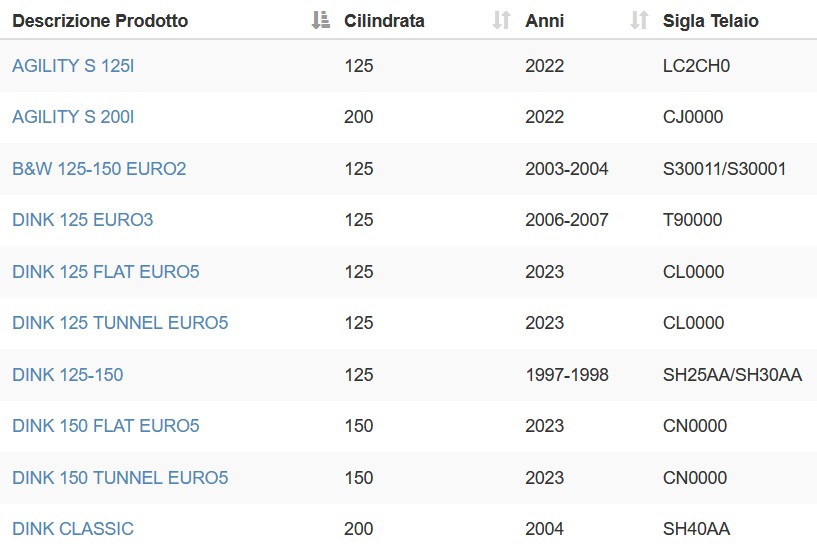Viewport: 817px width, 552px height.
Task: Open the AGILITY S 125I product link
Action: coord(73,66)
